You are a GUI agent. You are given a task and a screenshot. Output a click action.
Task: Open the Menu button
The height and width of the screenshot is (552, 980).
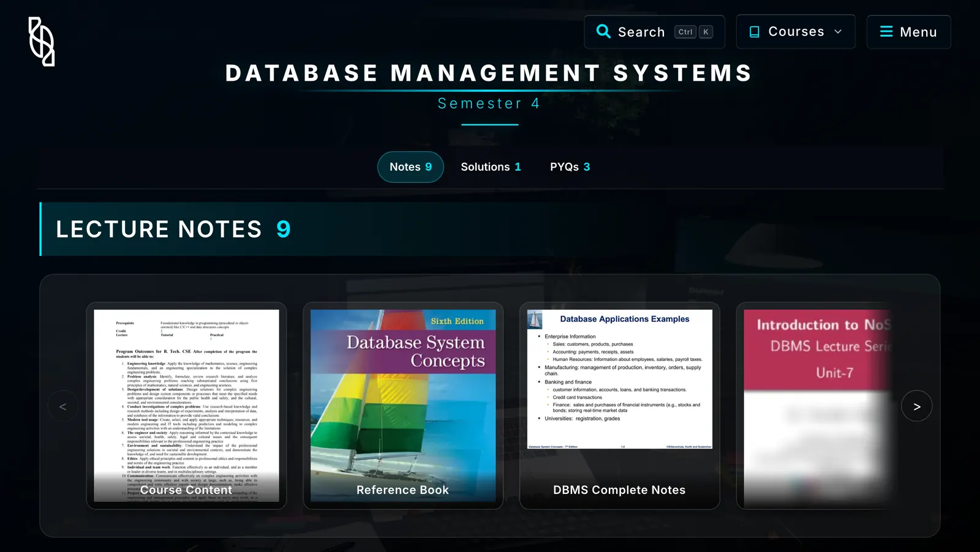[x=908, y=32]
